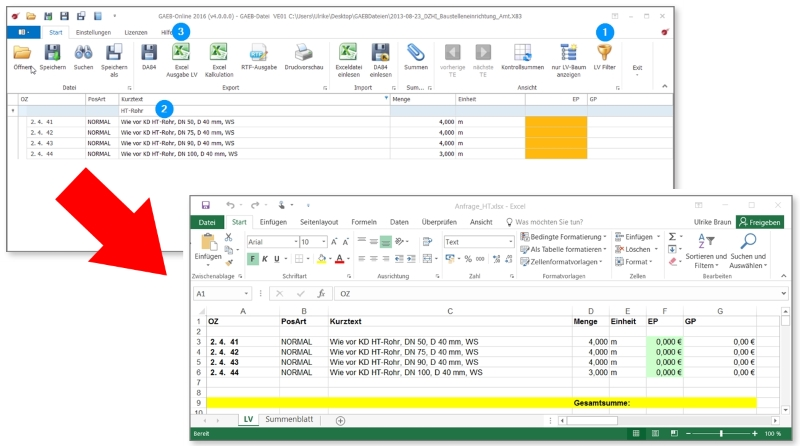This screenshot has height=446, width=800.
Task: Click Excel Ausgabe LV icon
Action: 180,53
